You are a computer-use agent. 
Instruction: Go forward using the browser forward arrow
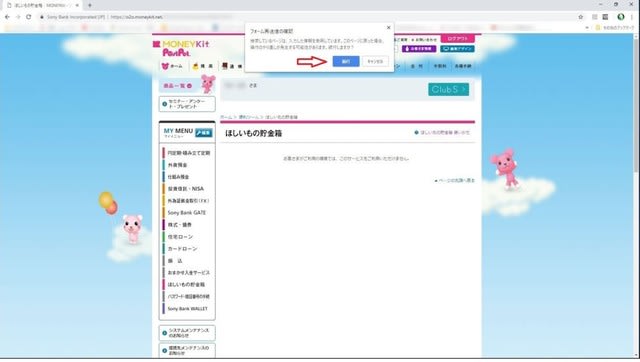(18, 17)
